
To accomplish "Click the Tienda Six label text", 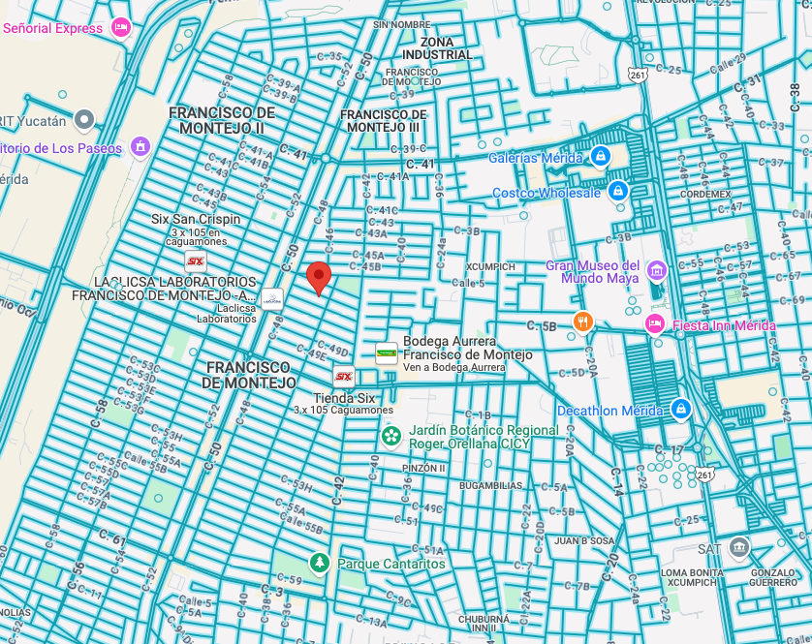I will click(344, 398).
